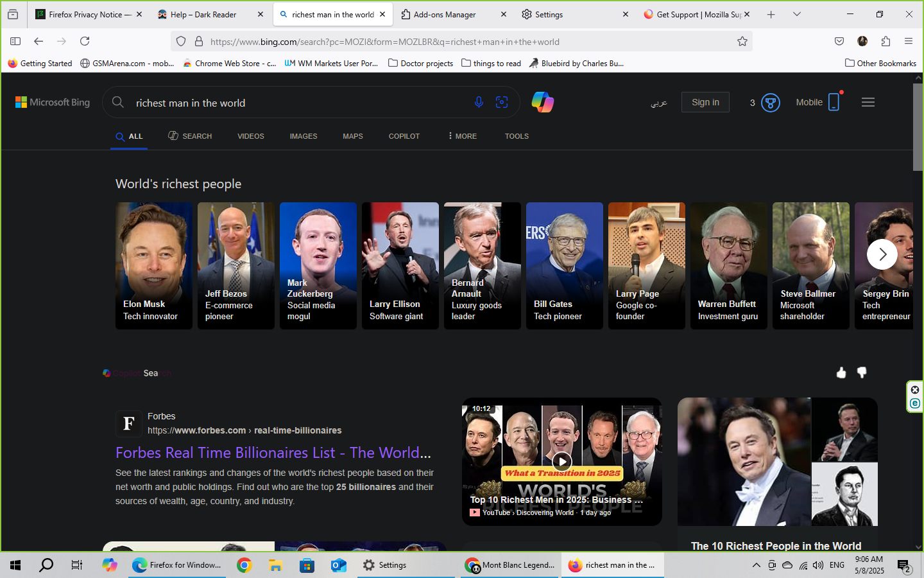Open Larry Ellison Software giant card
The height and width of the screenshot is (578, 924).
(400, 266)
